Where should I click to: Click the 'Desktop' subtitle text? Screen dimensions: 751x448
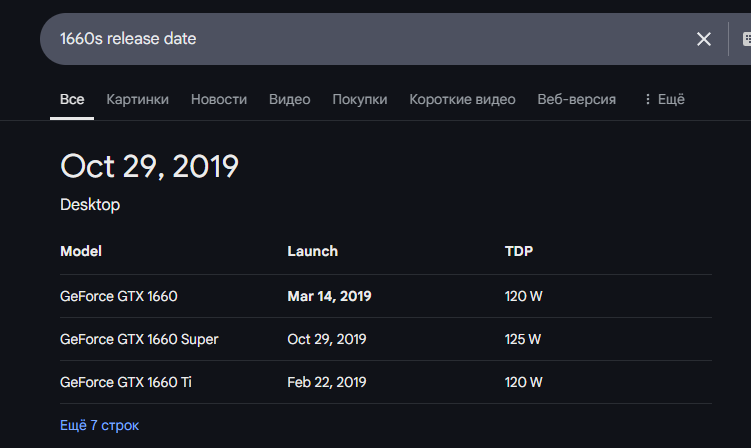click(90, 205)
